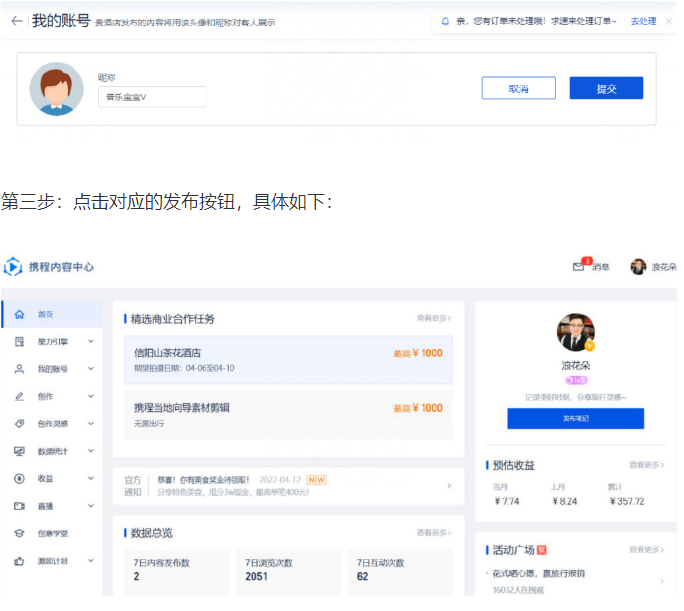The width and height of the screenshot is (684, 611).
Task: Click the notification bell icon
Action: click(x=445, y=21)
